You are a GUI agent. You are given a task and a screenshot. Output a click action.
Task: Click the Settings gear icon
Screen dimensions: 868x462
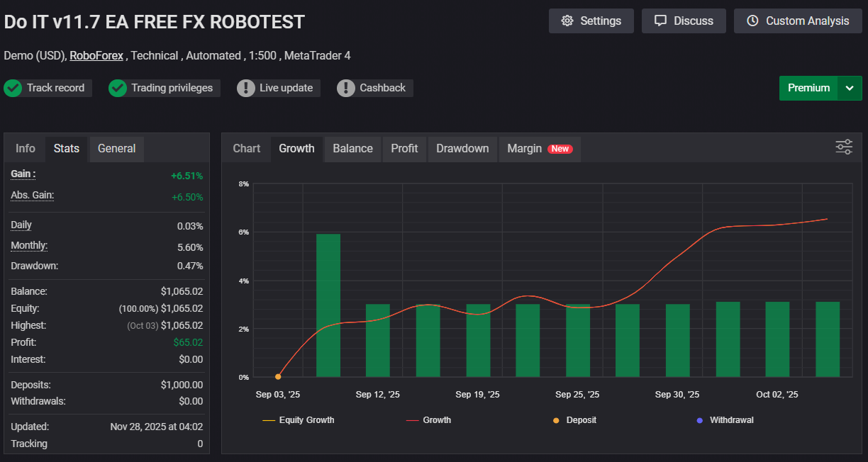(x=567, y=21)
